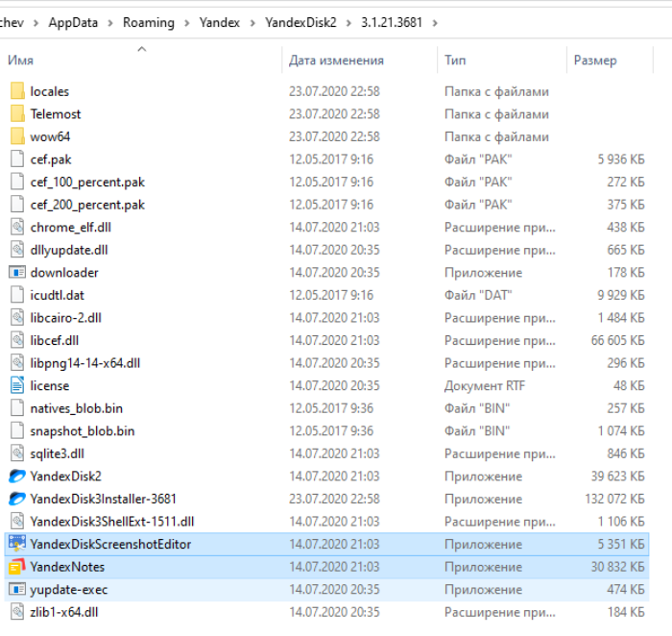The width and height of the screenshot is (672, 636).
Task: Click the dllyupdate.dll file icon
Action: coord(17,250)
